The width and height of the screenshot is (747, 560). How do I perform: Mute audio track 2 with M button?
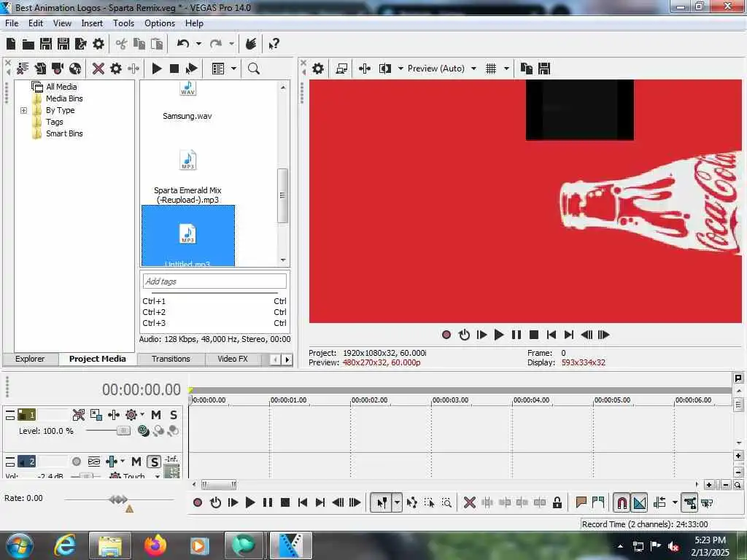tap(136, 462)
